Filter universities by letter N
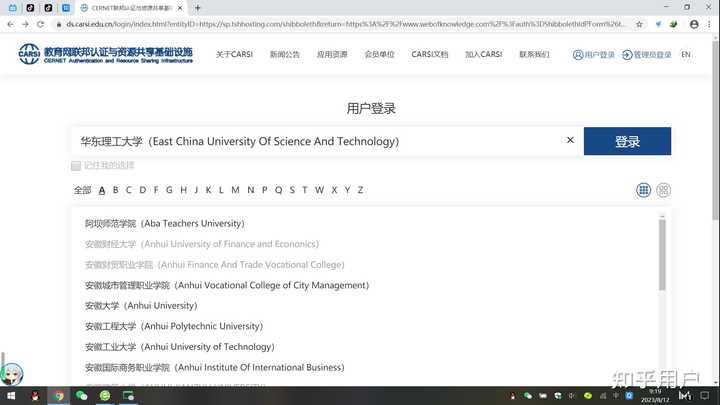720x405 pixels. 250,190
